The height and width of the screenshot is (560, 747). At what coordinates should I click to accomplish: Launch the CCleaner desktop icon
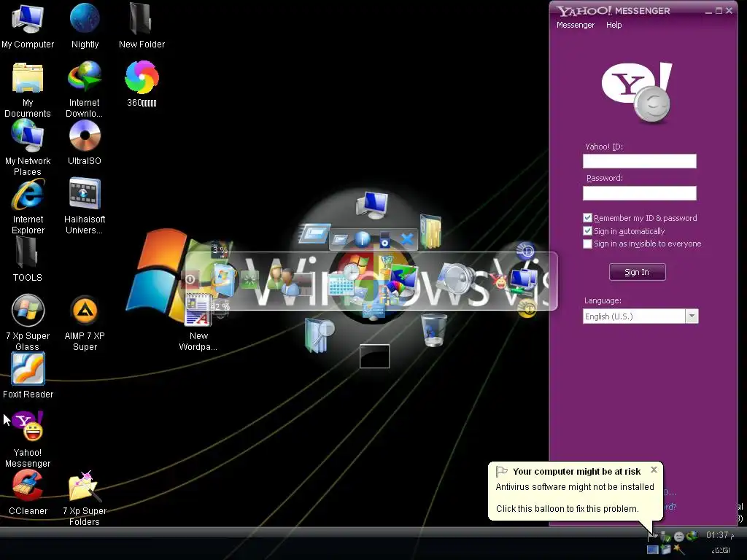click(x=28, y=492)
